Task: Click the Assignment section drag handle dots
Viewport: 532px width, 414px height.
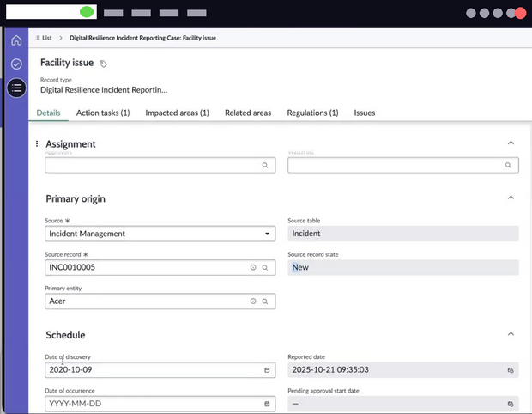Action: [x=37, y=143]
